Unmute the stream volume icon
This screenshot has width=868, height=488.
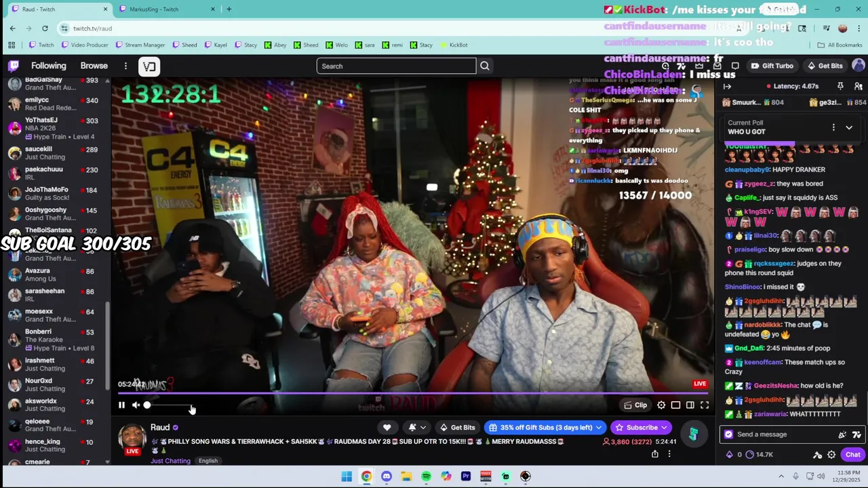point(136,405)
